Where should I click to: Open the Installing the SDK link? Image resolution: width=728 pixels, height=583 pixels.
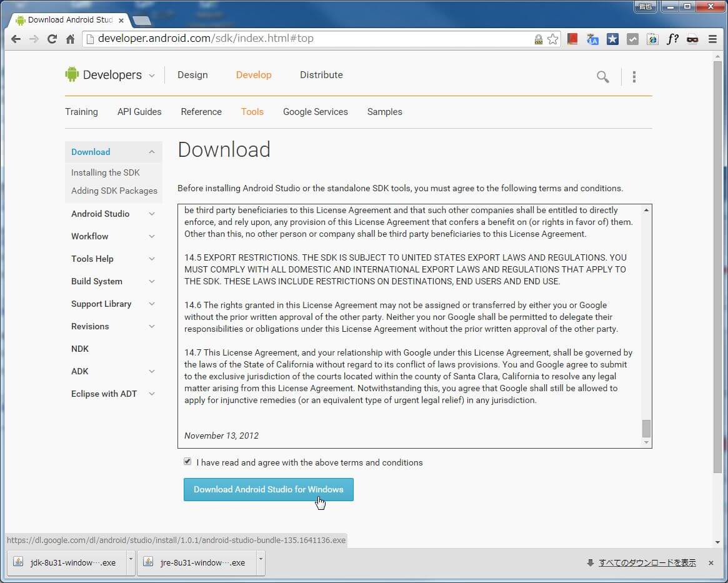[106, 172]
